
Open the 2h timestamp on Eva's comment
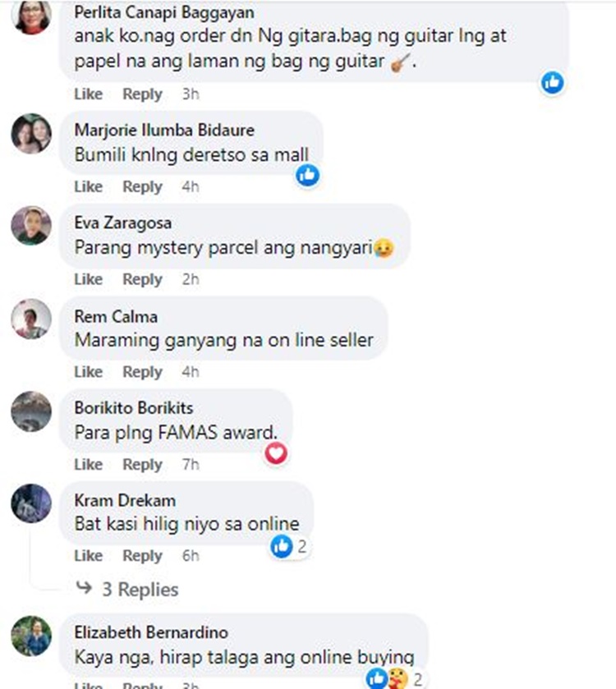tap(191, 279)
